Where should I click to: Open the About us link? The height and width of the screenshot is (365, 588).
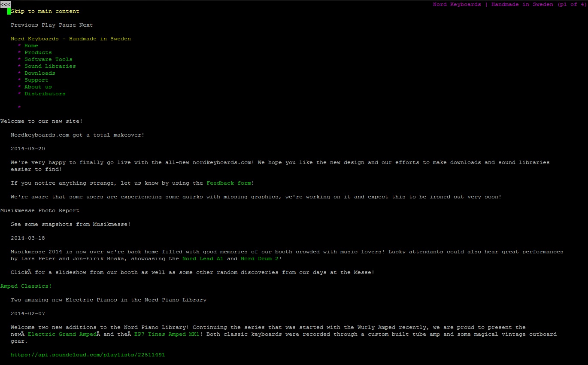(x=38, y=87)
